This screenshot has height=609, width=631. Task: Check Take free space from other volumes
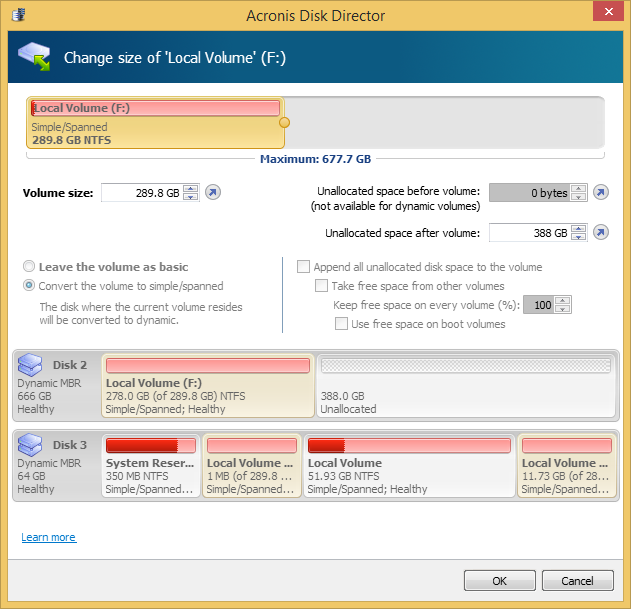point(321,286)
